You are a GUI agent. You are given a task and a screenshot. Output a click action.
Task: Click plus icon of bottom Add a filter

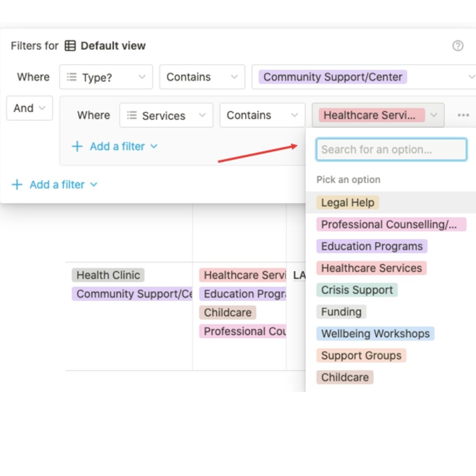click(17, 185)
